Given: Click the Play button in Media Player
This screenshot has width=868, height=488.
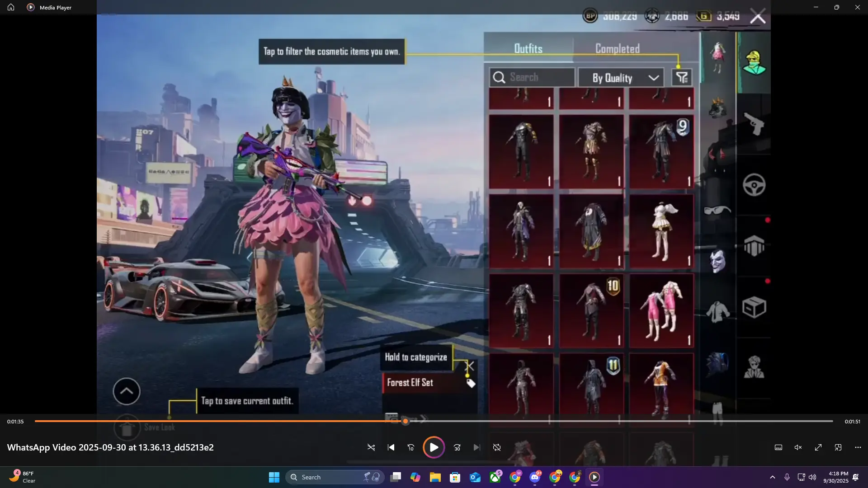Looking at the screenshot, I should click(x=434, y=447).
